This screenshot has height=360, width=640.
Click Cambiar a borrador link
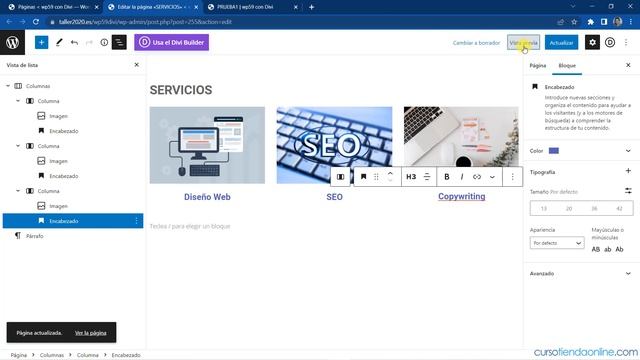click(476, 43)
